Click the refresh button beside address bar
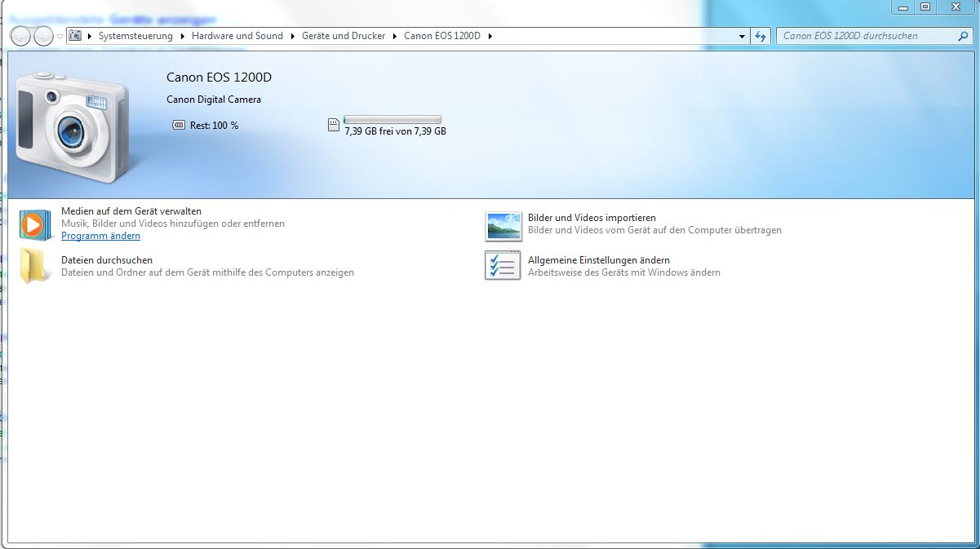Viewport: 980px width, 549px height. point(760,36)
